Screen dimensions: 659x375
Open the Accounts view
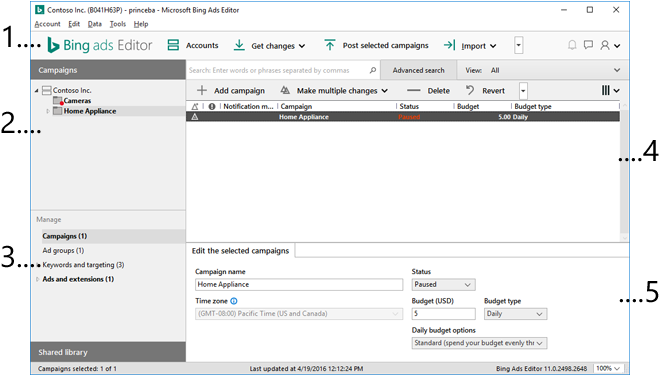point(193,45)
